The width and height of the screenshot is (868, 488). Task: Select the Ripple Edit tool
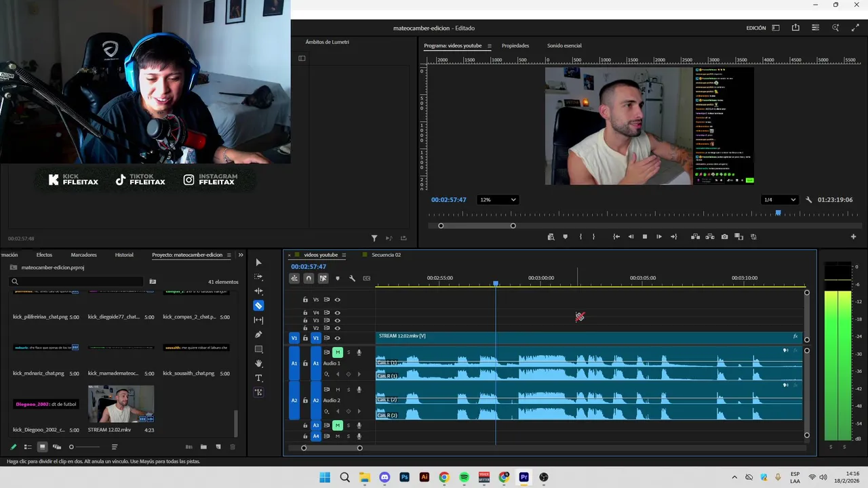258,291
